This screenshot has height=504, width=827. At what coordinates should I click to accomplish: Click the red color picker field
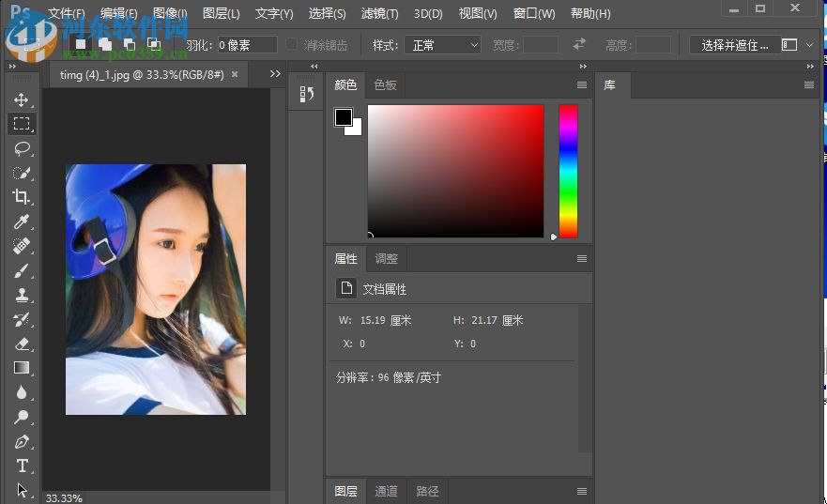click(x=455, y=172)
